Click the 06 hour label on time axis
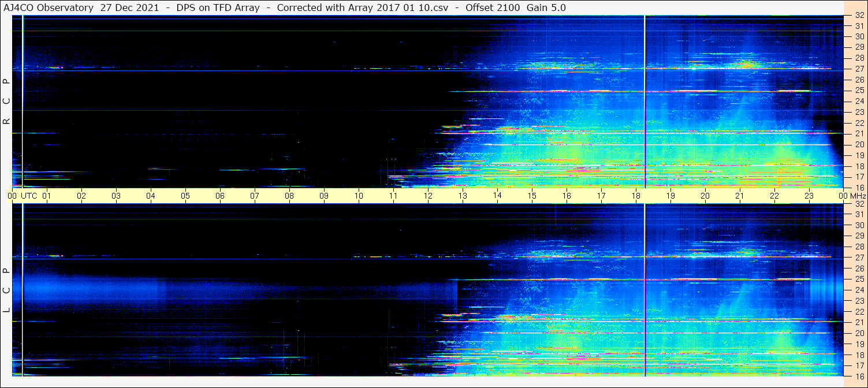The image size is (868, 388). [x=220, y=196]
